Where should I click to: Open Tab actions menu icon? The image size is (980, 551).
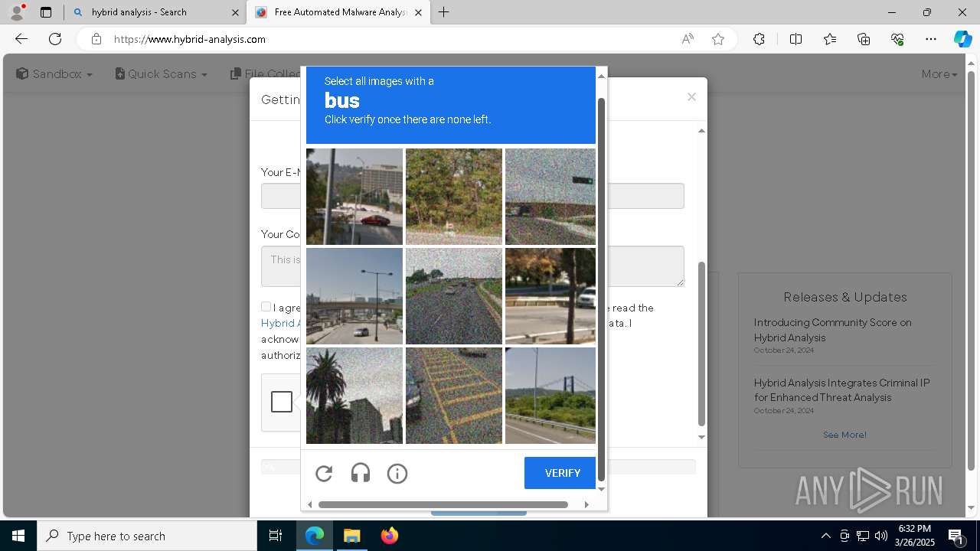(46, 12)
